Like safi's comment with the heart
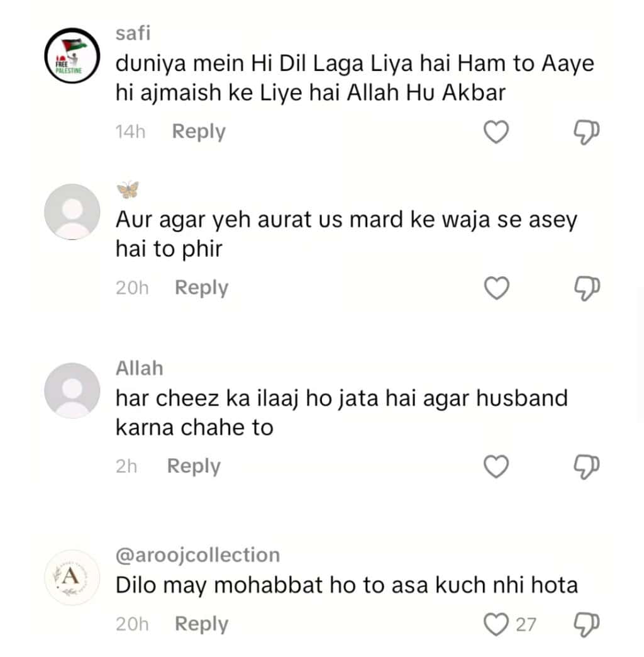Screen dimensions: 644x657 point(496,132)
